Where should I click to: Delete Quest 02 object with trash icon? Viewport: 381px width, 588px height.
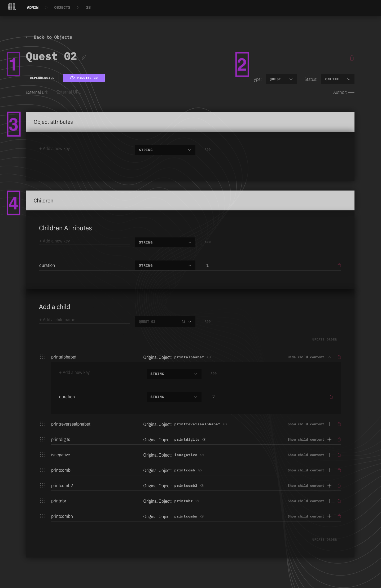[x=352, y=58]
